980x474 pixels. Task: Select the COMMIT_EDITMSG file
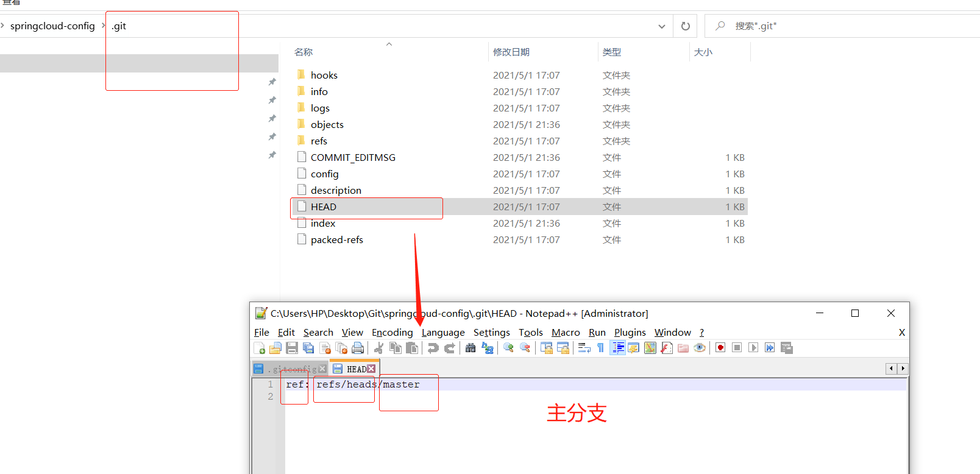pos(353,157)
